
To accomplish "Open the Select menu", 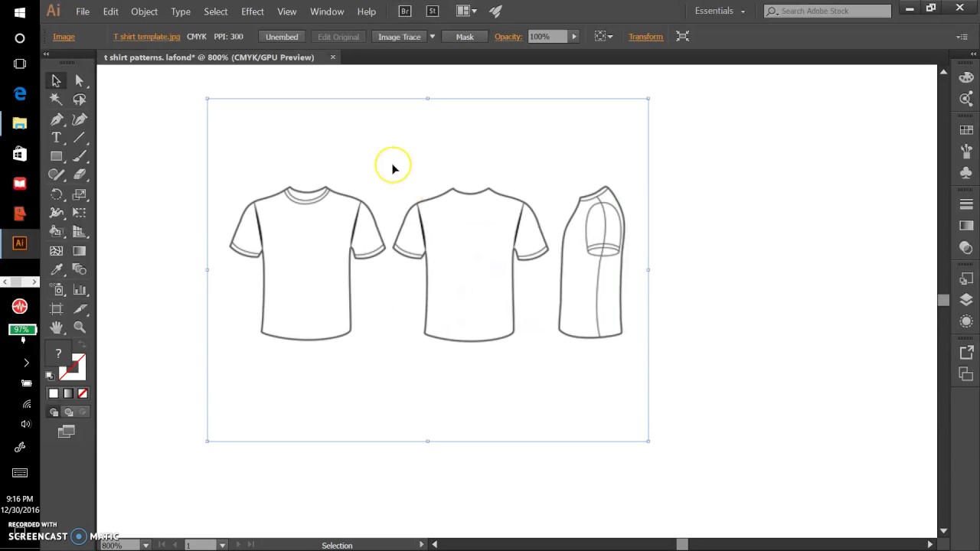I will tap(216, 11).
